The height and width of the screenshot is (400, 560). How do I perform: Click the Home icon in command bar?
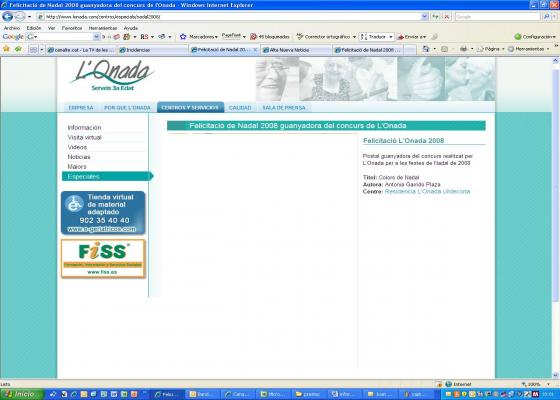[426, 49]
